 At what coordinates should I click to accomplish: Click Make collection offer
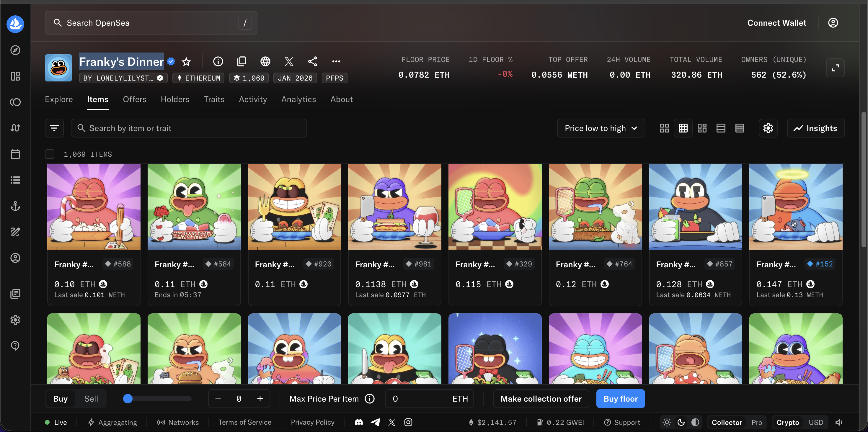(541, 399)
